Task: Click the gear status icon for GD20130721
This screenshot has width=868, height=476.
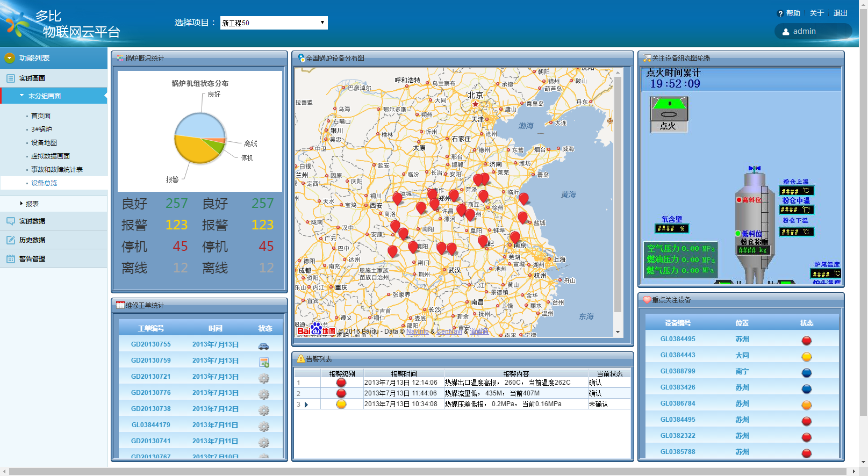Action: click(263, 378)
